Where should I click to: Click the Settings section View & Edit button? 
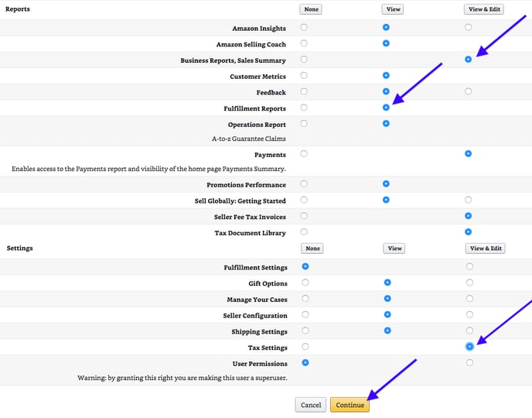486,248
